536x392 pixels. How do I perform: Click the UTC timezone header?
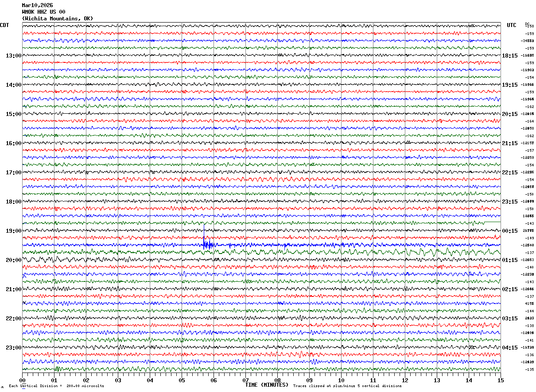click(x=512, y=25)
